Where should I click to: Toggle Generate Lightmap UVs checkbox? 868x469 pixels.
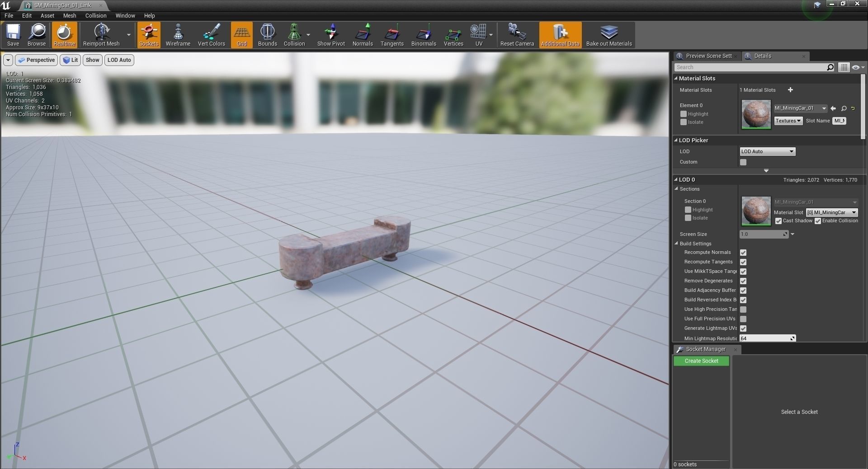(x=743, y=328)
